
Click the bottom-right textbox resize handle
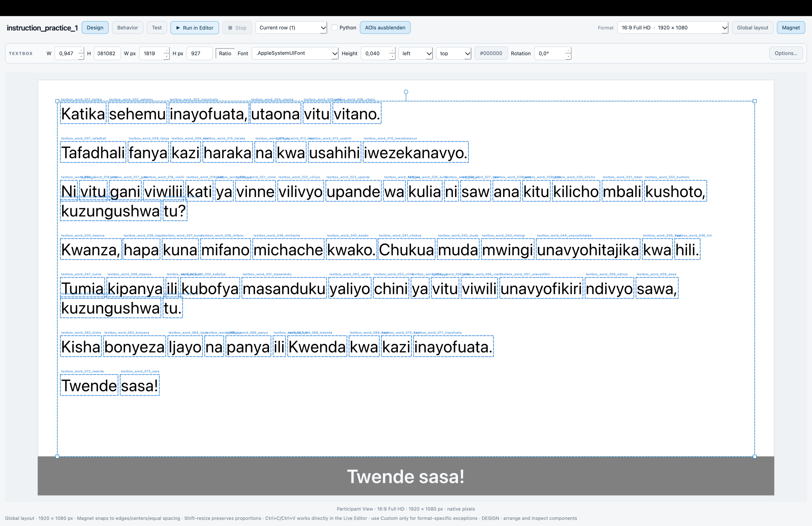point(754,456)
